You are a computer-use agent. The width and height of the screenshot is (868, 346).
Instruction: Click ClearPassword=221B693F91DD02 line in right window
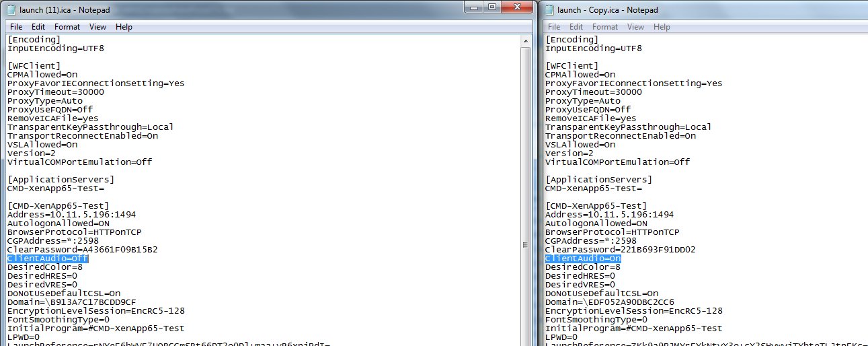click(x=621, y=250)
